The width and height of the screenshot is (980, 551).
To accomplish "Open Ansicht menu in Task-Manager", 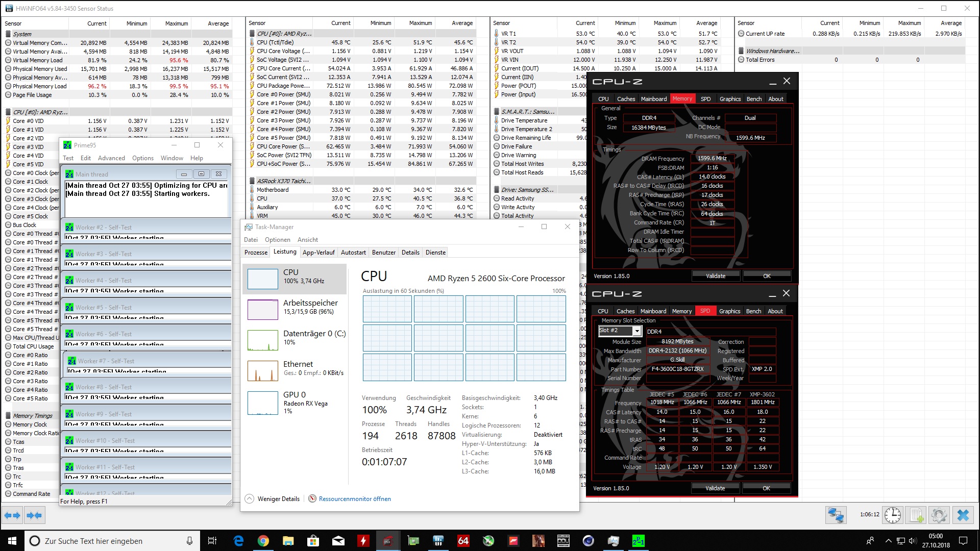I will (308, 240).
